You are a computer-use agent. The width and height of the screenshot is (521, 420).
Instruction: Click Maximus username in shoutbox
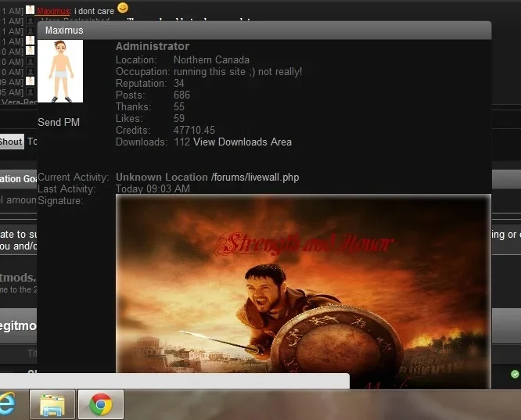click(53, 11)
